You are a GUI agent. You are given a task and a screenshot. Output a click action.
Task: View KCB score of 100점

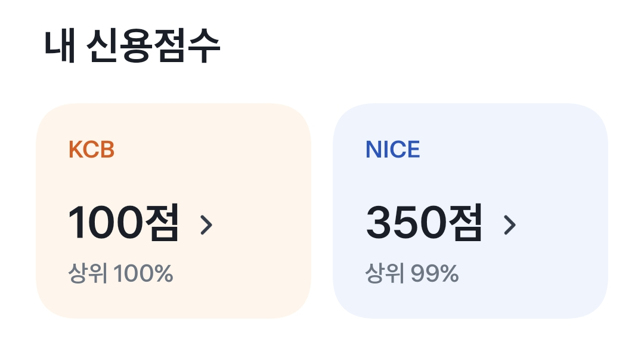(123, 223)
